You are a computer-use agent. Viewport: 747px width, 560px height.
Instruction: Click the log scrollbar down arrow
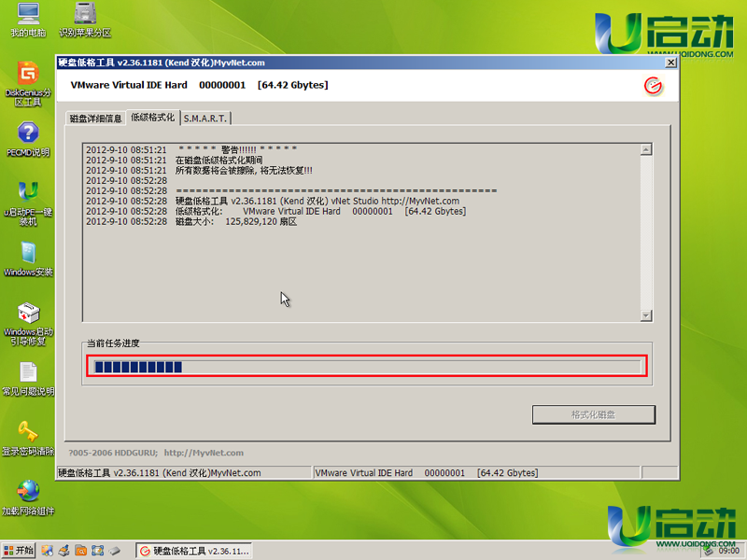[646, 315]
